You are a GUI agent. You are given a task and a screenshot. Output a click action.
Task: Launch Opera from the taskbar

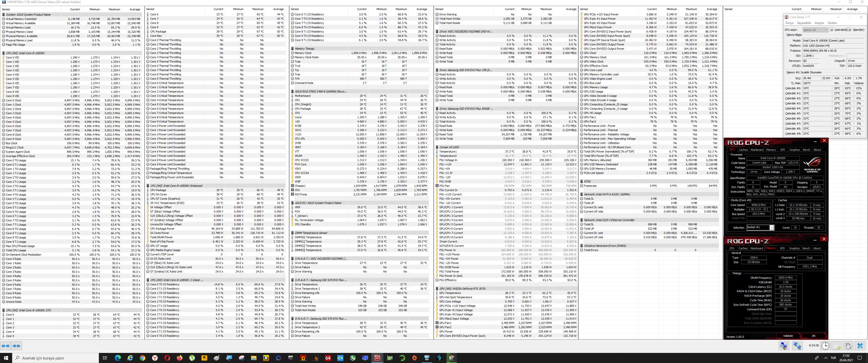pyautogui.click(x=167, y=358)
